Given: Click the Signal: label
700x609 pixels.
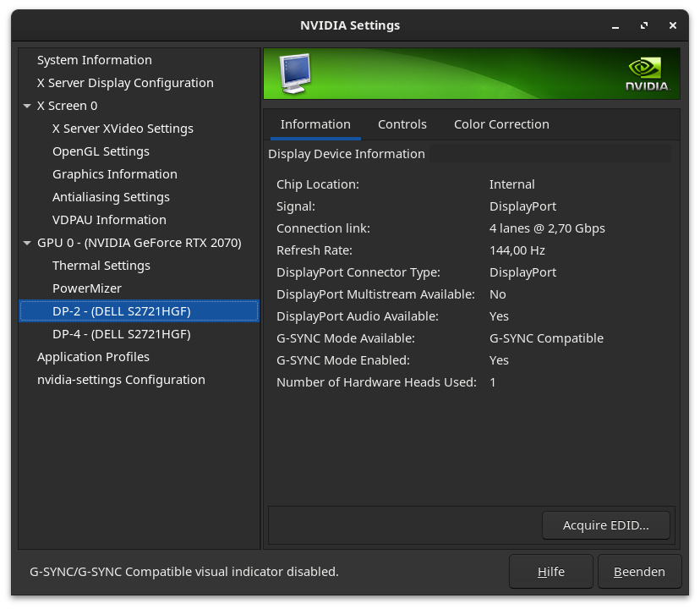Looking at the screenshot, I should pos(296,207).
